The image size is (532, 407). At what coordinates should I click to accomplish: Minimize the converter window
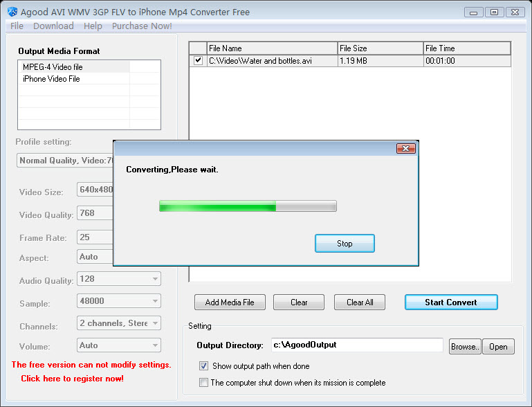tap(474, 12)
